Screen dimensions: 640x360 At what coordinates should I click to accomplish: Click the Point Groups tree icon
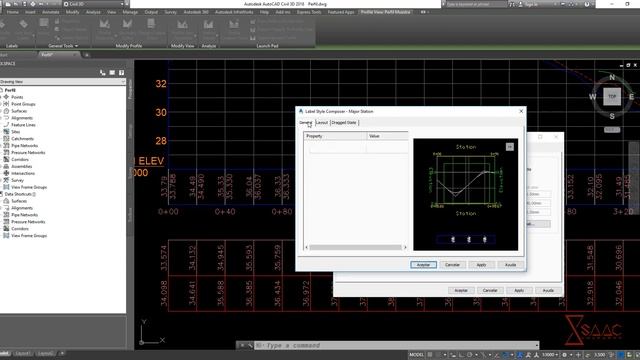coord(6,104)
